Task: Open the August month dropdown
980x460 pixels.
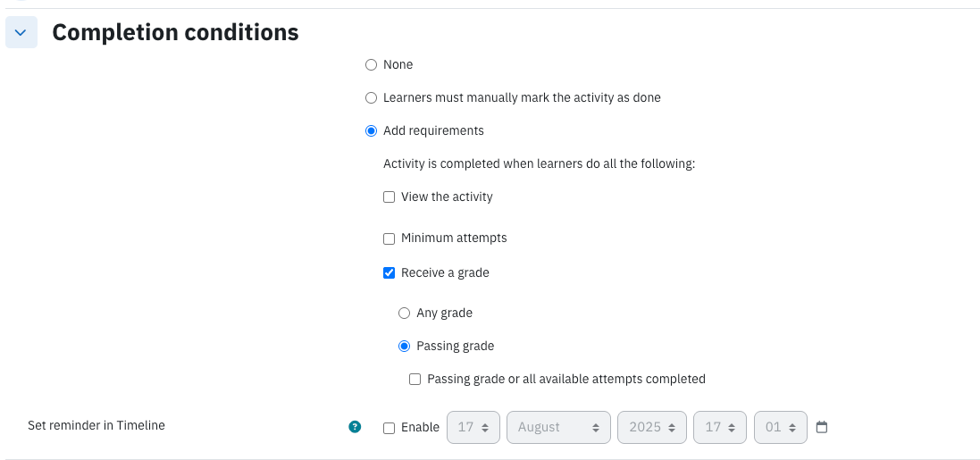Action: [558, 428]
